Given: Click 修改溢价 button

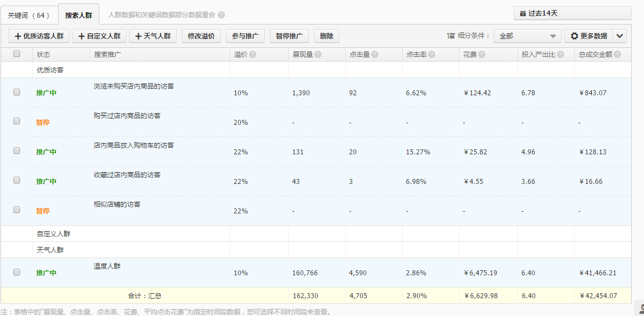Looking at the screenshot, I should (x=201, y=36).
